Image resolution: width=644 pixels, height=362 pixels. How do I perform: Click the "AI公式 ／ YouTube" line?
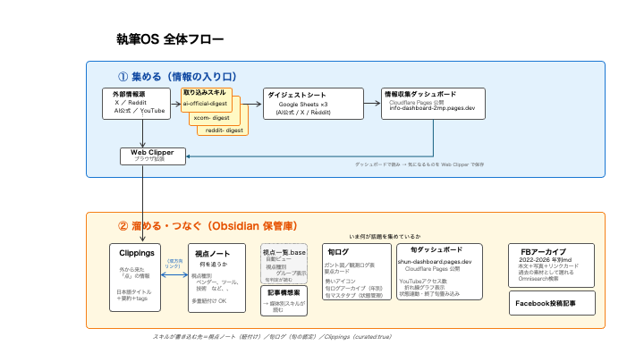[140, 111]
